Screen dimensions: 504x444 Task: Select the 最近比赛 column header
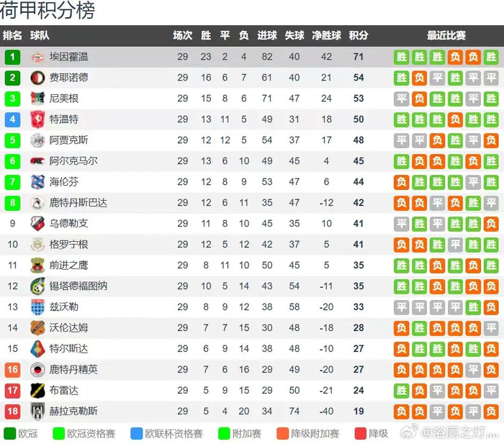pos(446,35)
